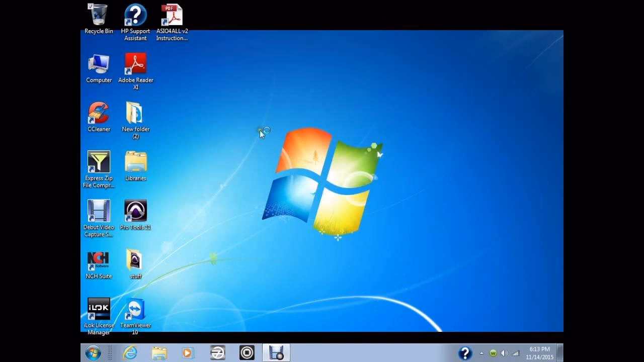Open the ASIO4ALL v2 Instruction PDF
Image resolution: width=644 pixels, height=362 pixels.
coord(172,23)
